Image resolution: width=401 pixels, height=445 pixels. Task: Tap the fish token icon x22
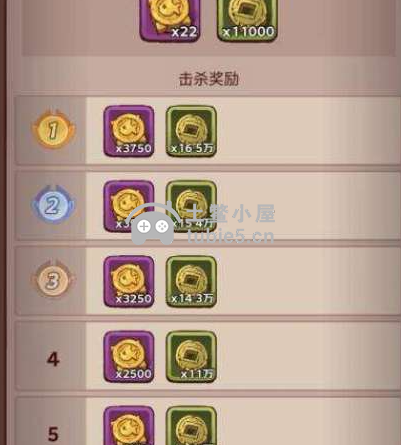tap(170, 21)
